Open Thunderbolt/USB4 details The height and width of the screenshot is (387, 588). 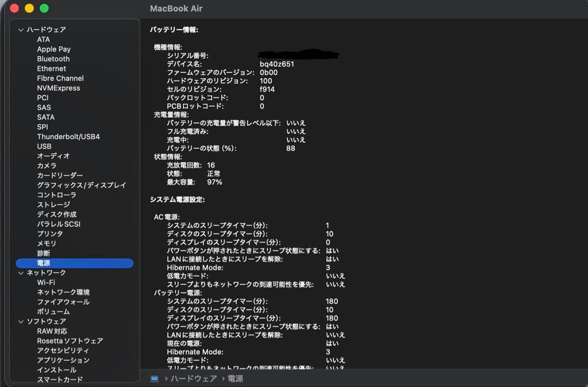68,136
